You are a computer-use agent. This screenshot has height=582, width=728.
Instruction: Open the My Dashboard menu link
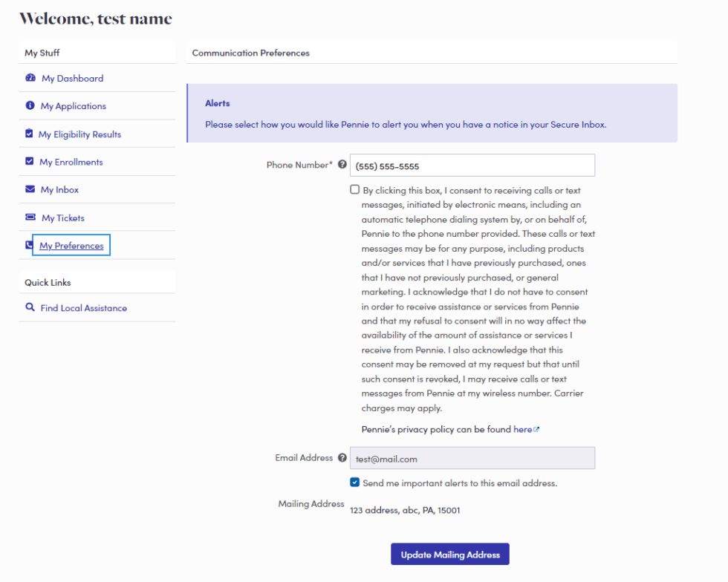(72, 79)
